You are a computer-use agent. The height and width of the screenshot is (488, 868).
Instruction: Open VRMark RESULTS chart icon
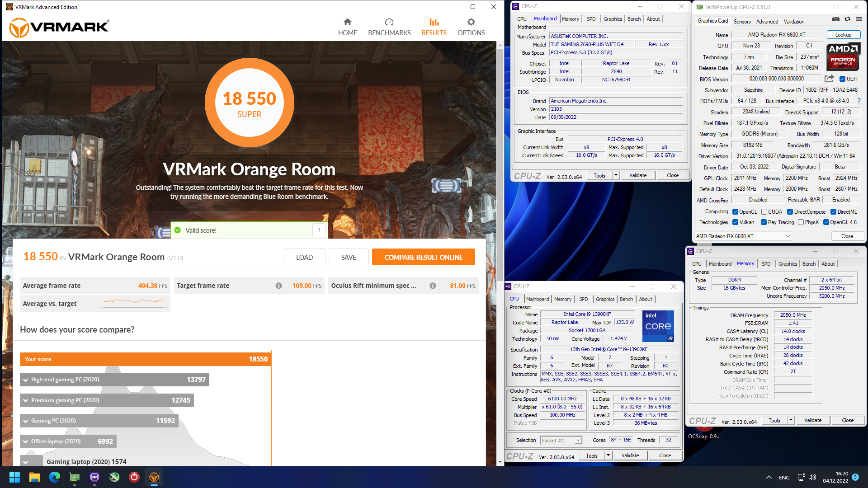click(x=434, y=22)
